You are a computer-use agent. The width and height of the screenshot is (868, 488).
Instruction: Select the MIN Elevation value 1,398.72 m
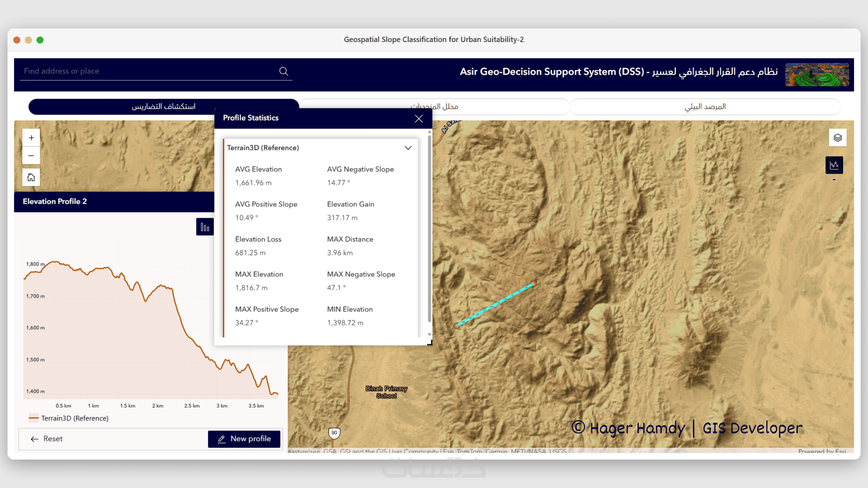pyautogui.click(x=345, y=323)
